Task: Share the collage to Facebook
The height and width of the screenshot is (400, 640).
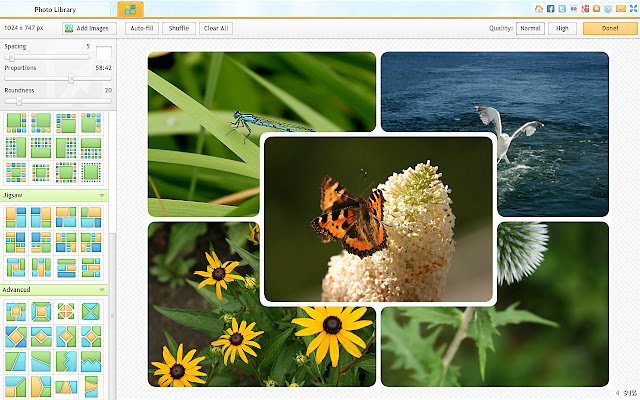Action: [x=551, y=9]
